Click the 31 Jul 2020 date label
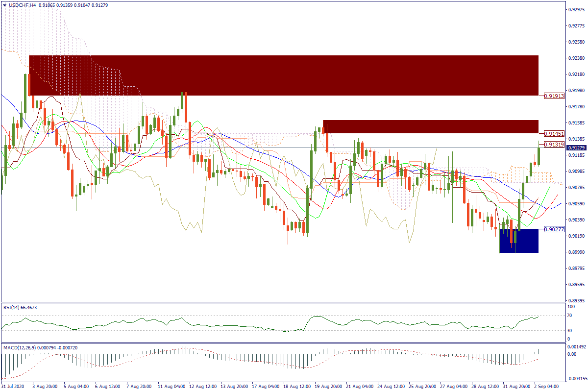588x392 pixels. [13, 387]
